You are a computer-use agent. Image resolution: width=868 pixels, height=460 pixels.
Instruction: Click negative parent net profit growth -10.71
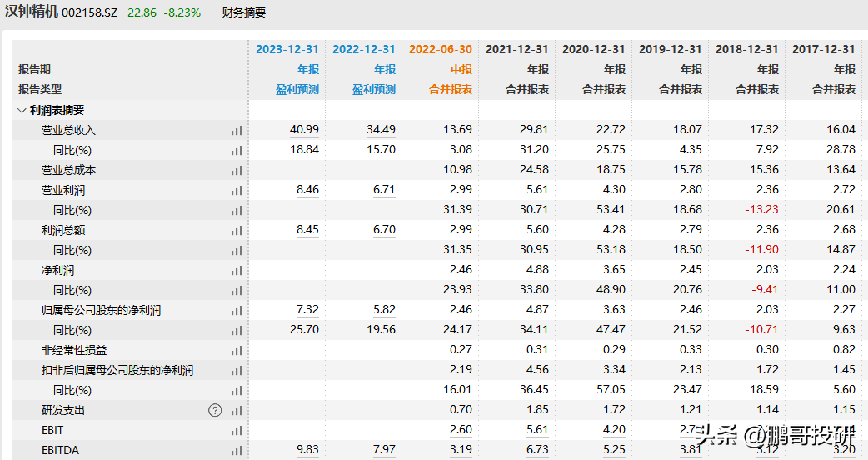[x=761, y=329]
